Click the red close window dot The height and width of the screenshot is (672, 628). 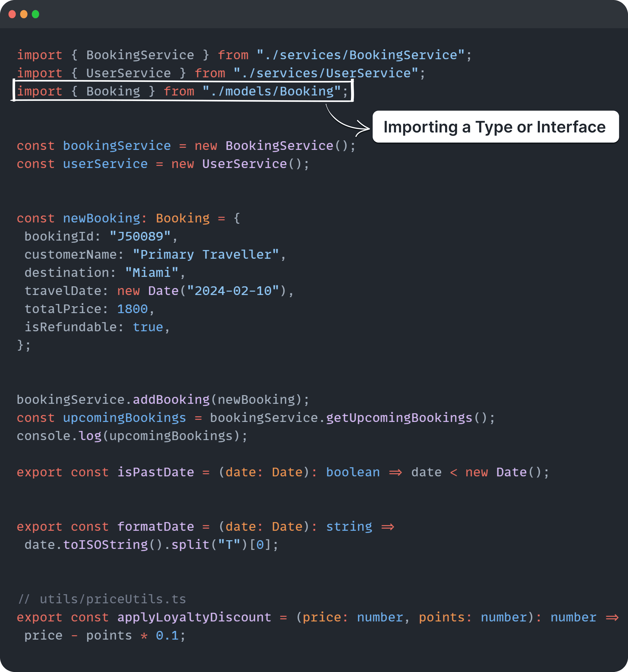pyautogui.click(x=12, y=14)
